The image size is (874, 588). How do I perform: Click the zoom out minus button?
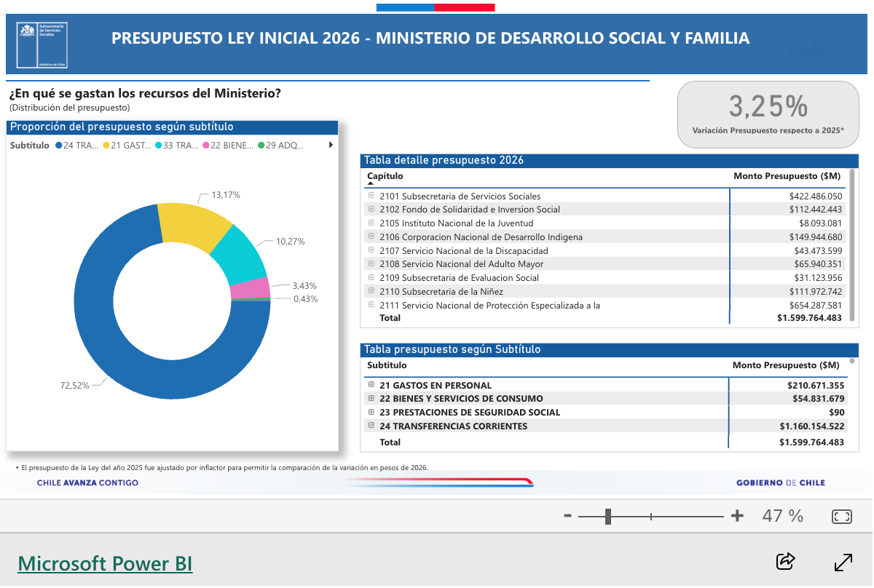[567, 516]
